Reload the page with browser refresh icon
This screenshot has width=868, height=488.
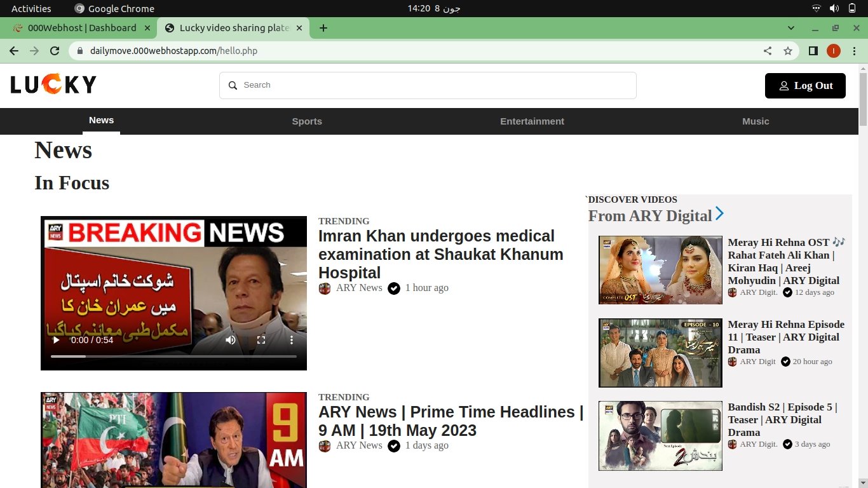[x=55, y=51]
